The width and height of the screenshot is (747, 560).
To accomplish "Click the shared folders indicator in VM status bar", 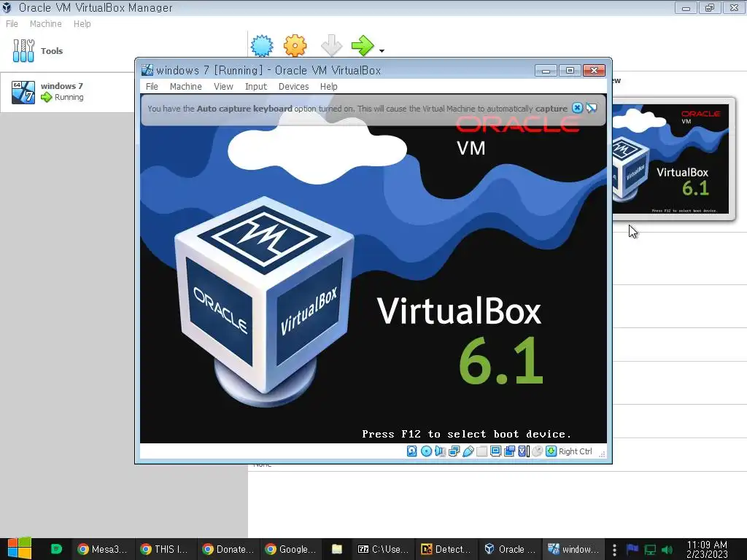I will tap(481, 451).
